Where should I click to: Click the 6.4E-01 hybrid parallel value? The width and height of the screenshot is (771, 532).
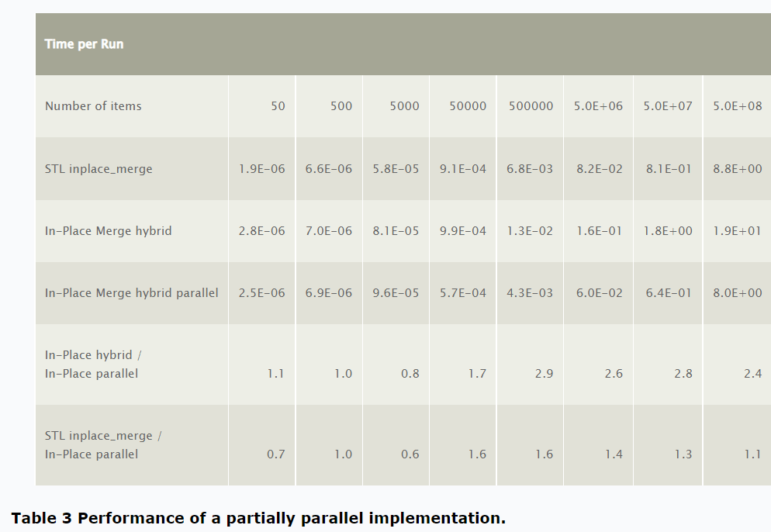tap(668, 293)
